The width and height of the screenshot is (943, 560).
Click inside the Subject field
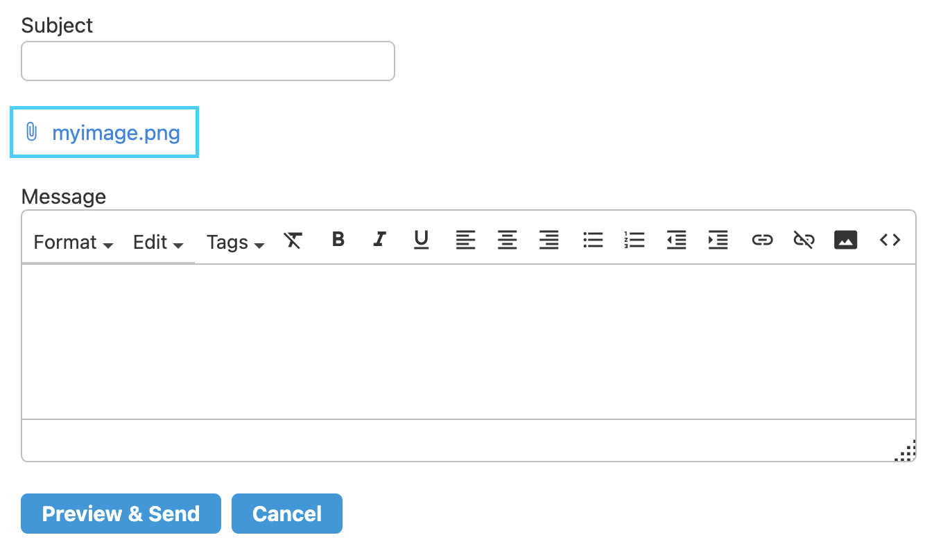point(208,61)
